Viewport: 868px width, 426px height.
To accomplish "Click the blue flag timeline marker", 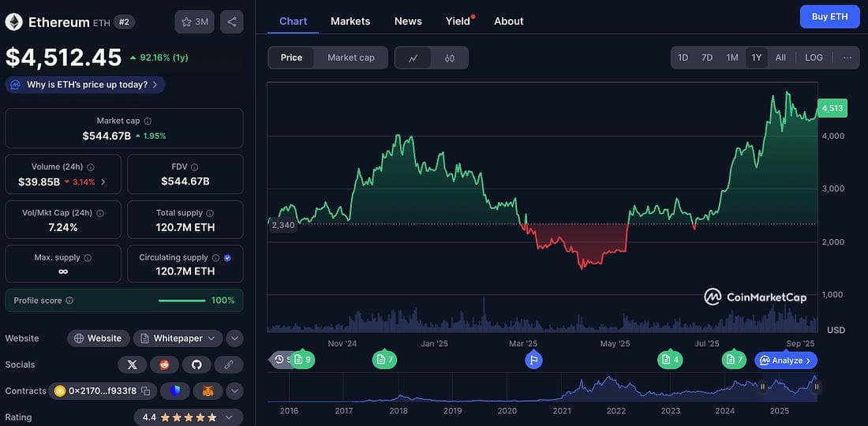I will coord(533,361).
